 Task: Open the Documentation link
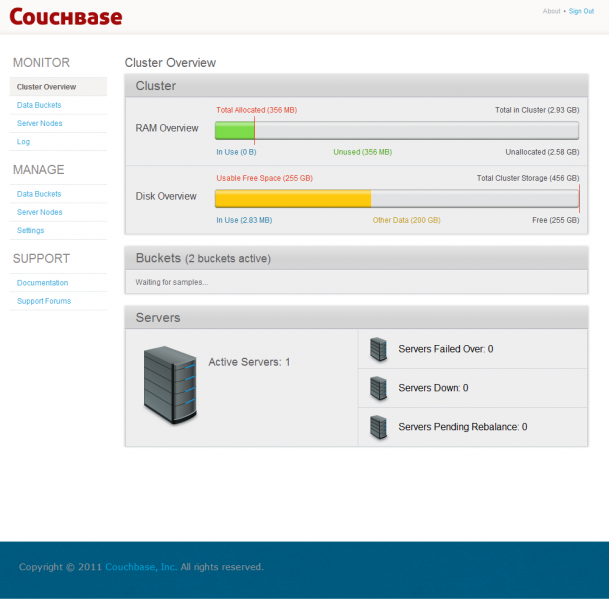coord(42,283)
